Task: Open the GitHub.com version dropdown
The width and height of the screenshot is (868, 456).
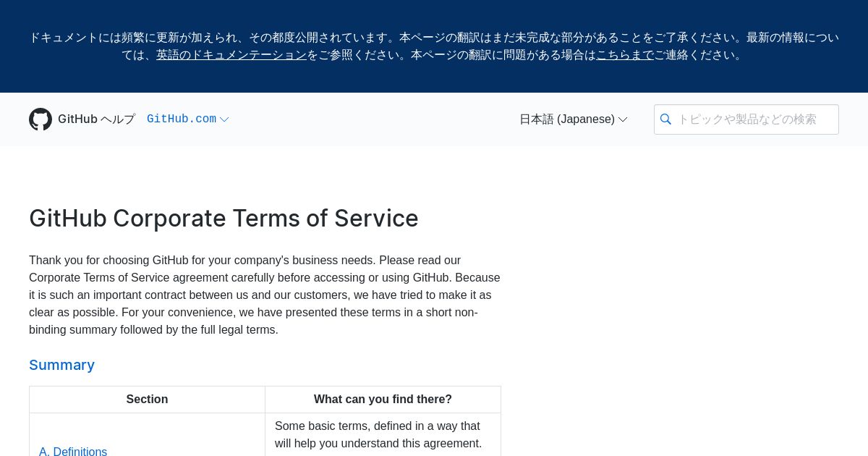Action: click(x=187, y=119)
